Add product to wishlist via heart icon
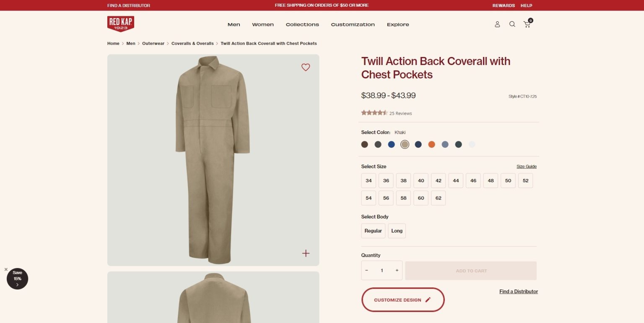This screenshot has height=323, width=644. (306, 67)
